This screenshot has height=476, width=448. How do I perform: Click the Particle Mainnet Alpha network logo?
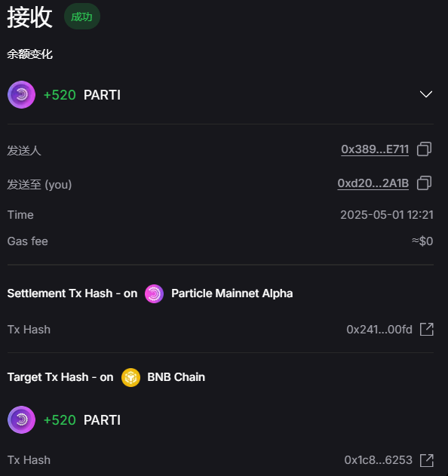154,293
